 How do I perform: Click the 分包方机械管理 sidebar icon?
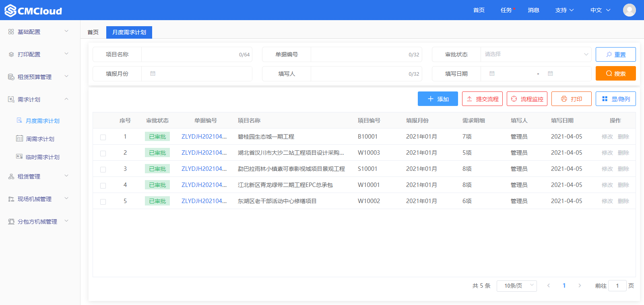[x=11, y=222]
